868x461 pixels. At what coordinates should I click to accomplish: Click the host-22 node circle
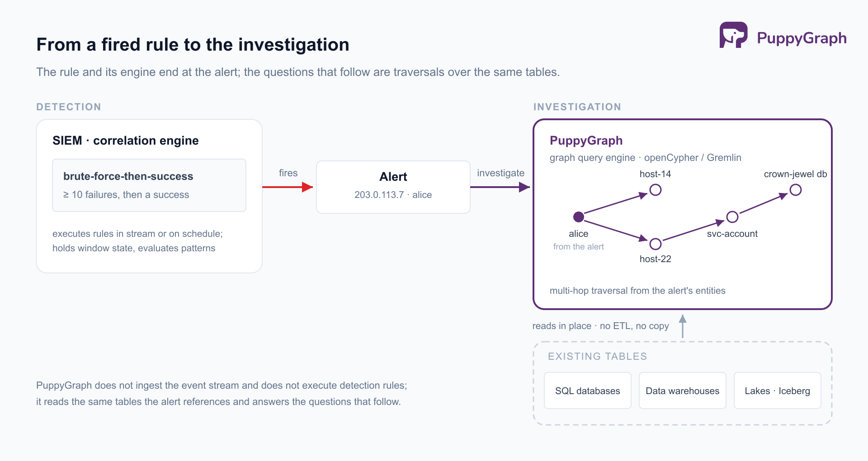(656, 244)
